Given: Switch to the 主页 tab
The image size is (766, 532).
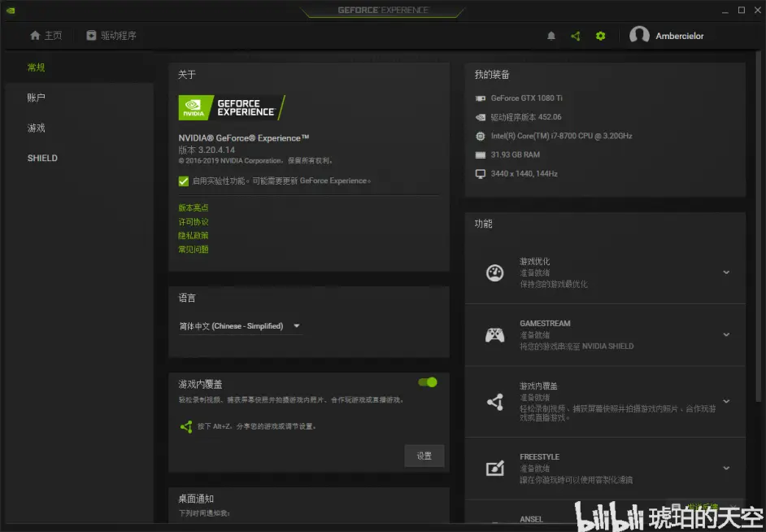Looking at the screenshot, I should 46,35.
